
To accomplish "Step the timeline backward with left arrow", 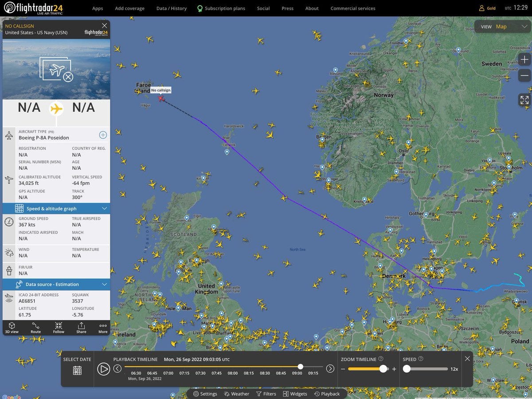I will coord(117,368).
